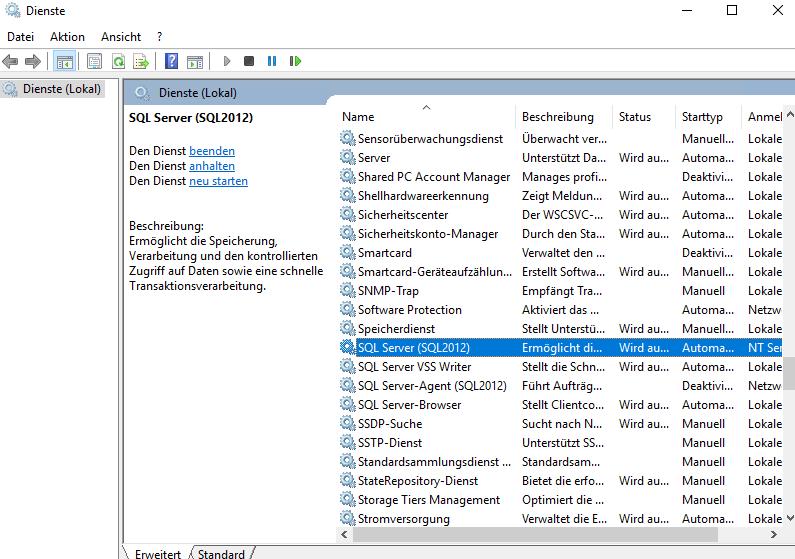Screen dimensions: 795x559
Task: Click the Stop service square icon
Action: coord(249,61)
